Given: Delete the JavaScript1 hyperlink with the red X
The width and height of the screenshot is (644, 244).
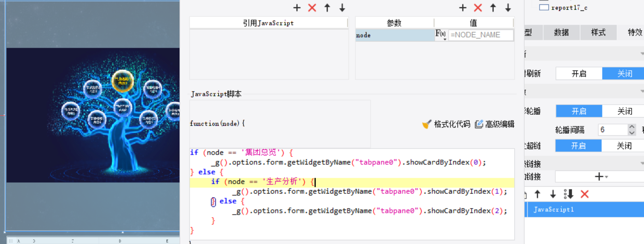Looking at the screenshot, I should 584,194.
